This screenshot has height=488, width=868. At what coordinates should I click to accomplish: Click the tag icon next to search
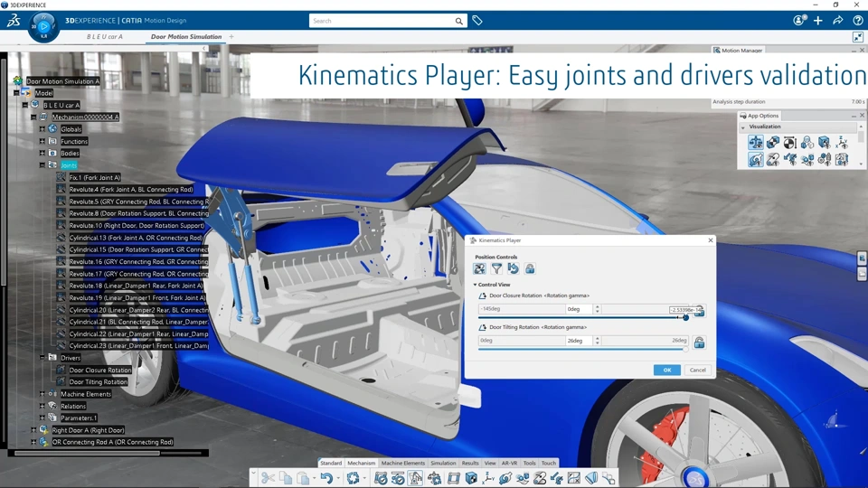[x=477, y=21]
